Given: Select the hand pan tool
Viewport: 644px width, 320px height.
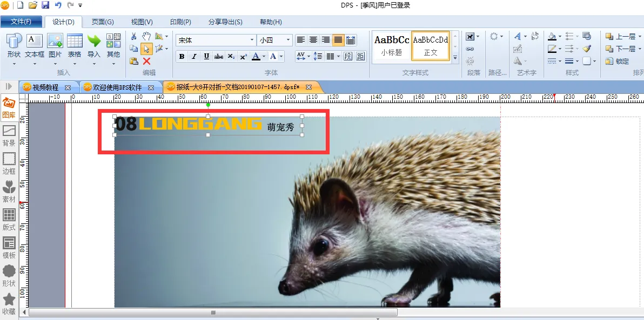Looking at the screenshot, I should (x=146, y=36).
